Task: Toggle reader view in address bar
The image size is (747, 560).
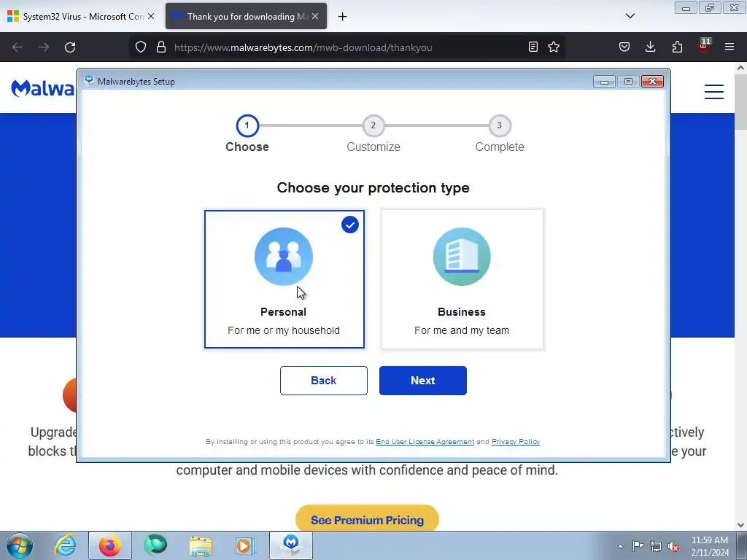Action: point(533,47)
